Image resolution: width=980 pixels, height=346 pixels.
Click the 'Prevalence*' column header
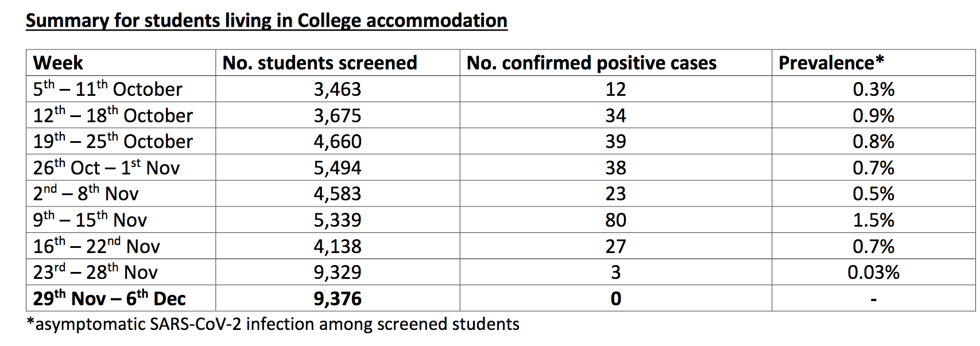[x=831, y=63]
